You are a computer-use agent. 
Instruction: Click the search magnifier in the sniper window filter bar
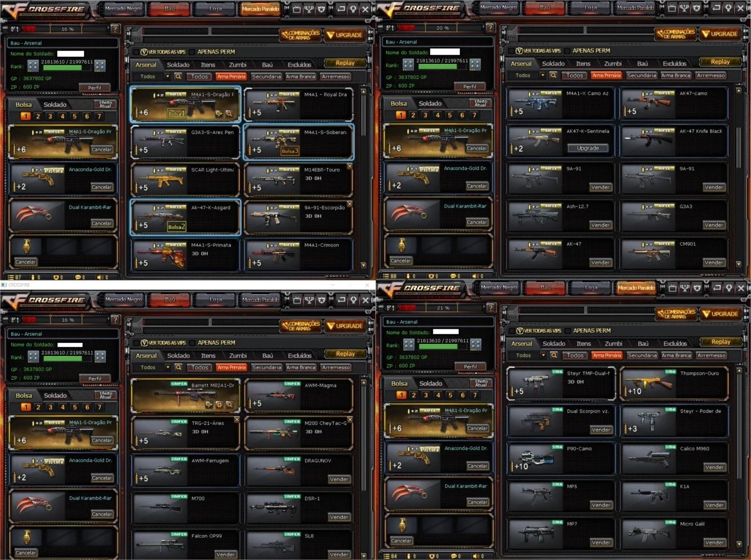[x=178, y=367]
